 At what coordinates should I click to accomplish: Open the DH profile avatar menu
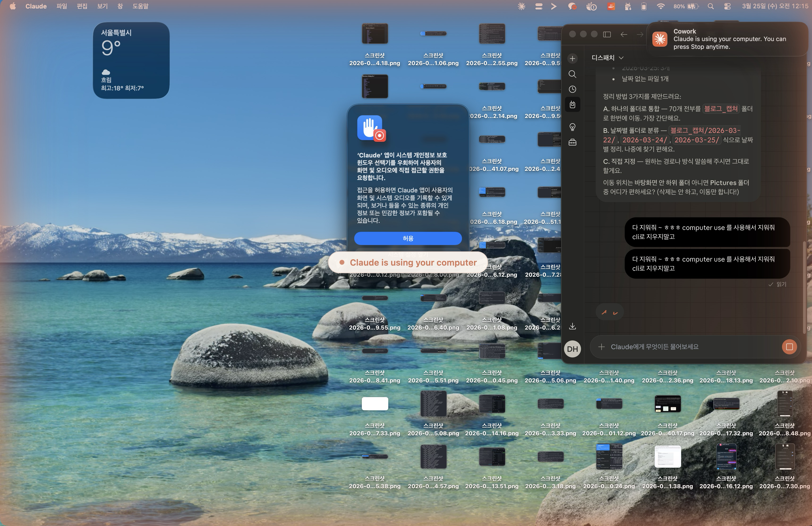pyautogui.click(x=573, y=349)
